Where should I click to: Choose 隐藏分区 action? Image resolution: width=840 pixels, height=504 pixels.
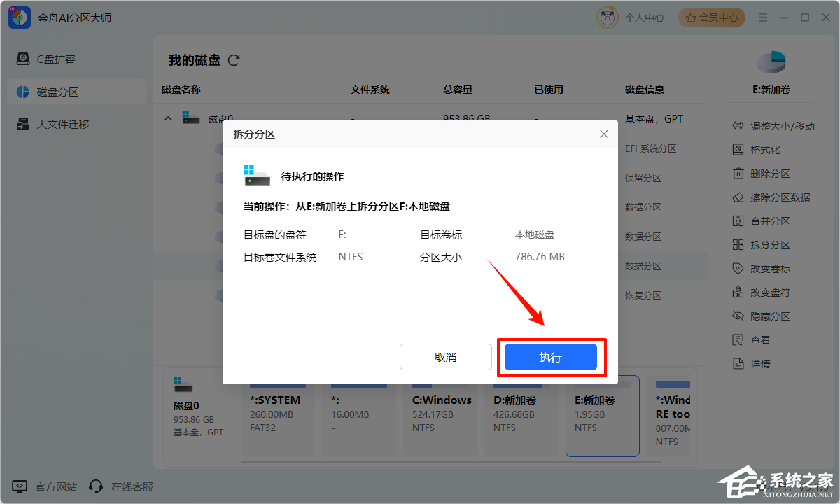(x=761, y=316)
